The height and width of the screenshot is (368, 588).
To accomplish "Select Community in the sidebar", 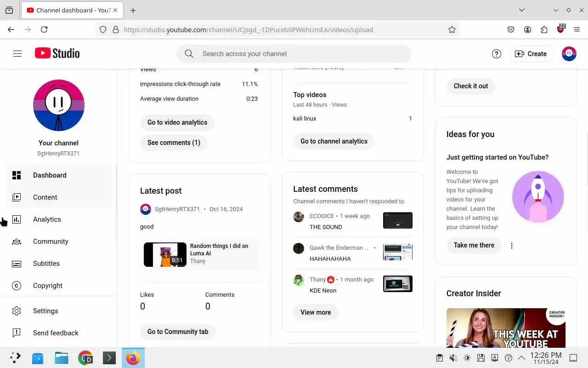I will (59, 241).
